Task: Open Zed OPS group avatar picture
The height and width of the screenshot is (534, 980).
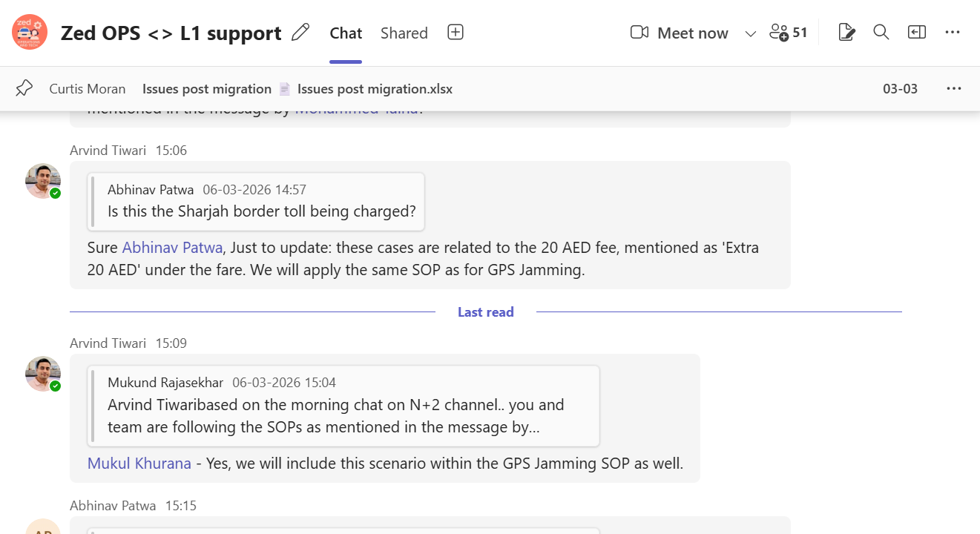Action: pos(30,33)
